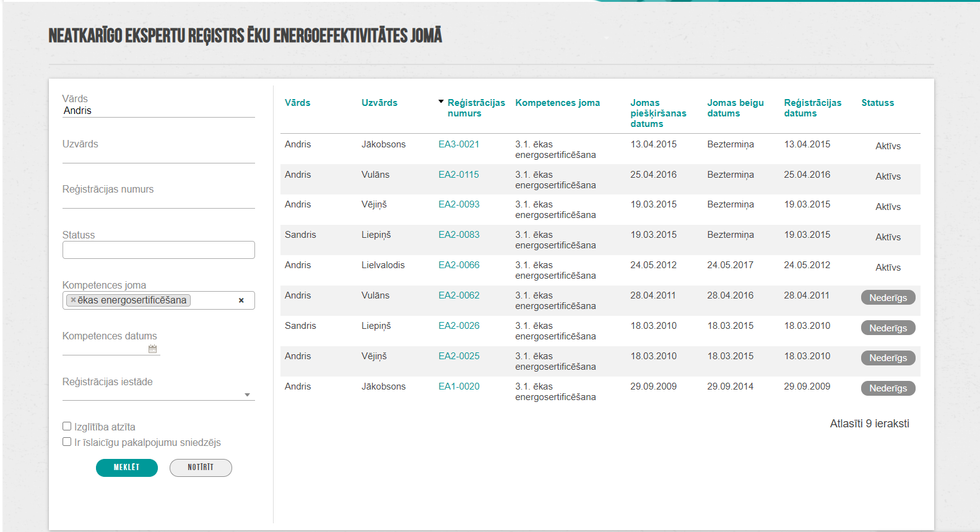This screenshot has height=532, width=980.
Task: Click Aktīvs status in EA2-0083 row
Action: 888,237
